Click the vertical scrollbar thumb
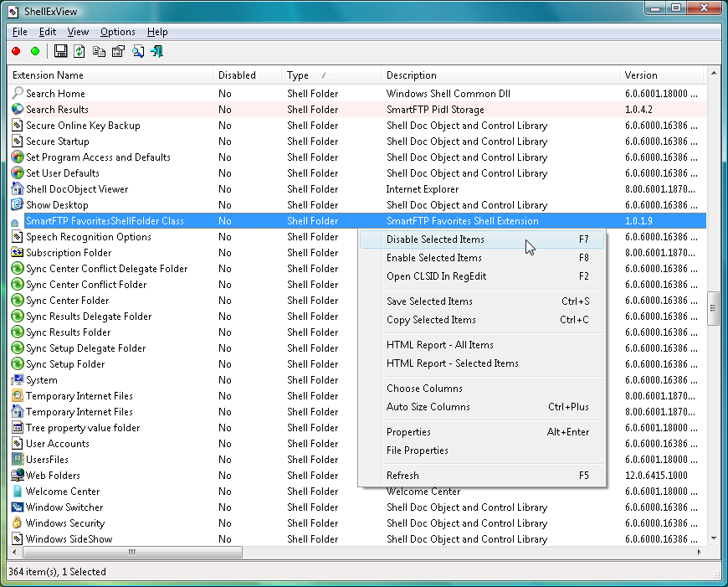 click(713, 308)
